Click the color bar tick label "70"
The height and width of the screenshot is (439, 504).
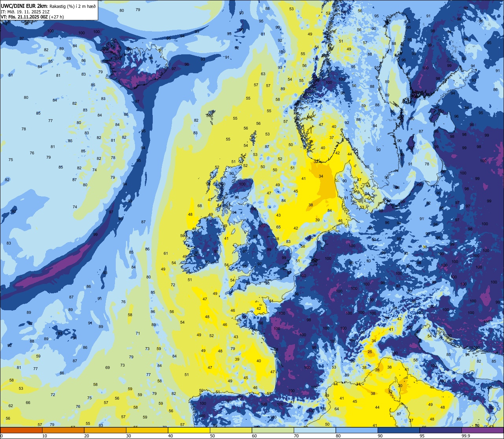click(x=296, y=436)
